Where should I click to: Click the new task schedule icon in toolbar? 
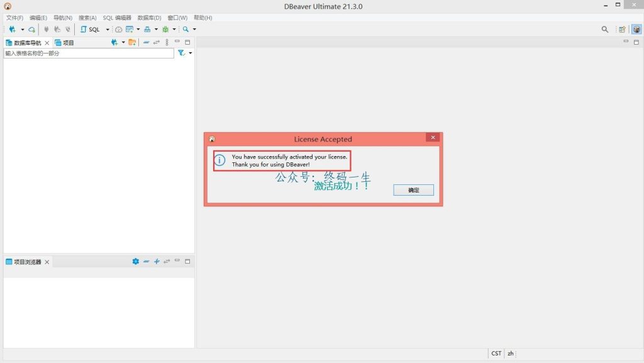[x=130, y=29]
